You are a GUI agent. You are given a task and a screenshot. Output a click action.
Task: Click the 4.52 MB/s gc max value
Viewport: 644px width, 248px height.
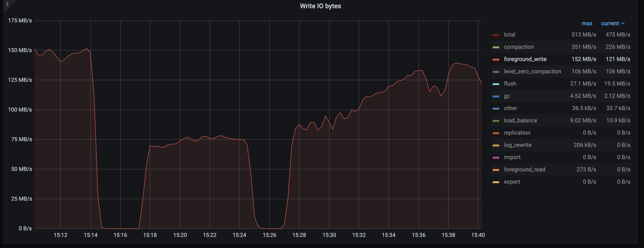pyautogui.click(x=583, y=96)
